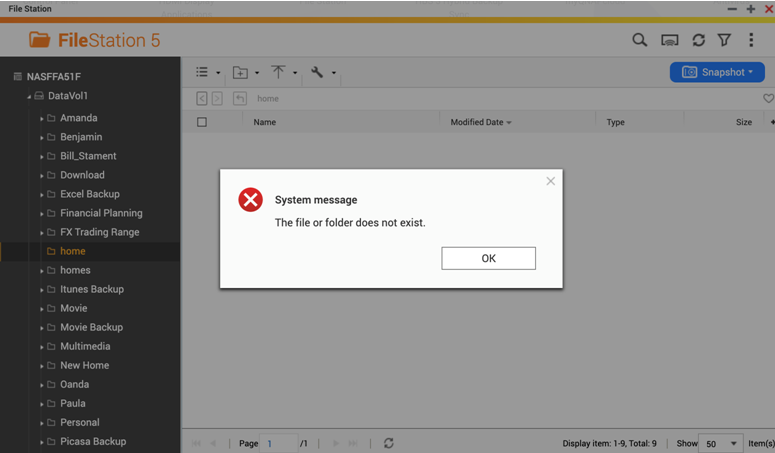Screen dimensions: 775x453
Task: Sort by Modified Date column header
Action: click(480, 122)
